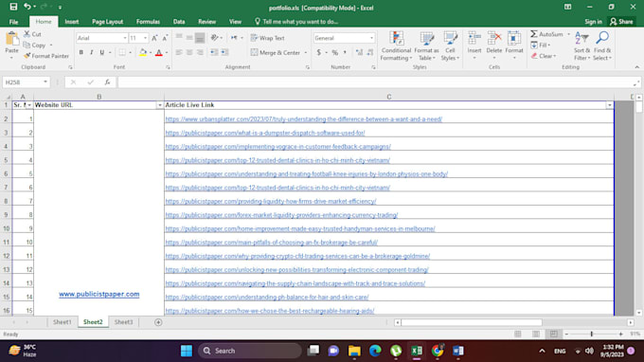Switch to the Review tab
The width and height of the screenshot is (644, 362).
click(207, 22)
